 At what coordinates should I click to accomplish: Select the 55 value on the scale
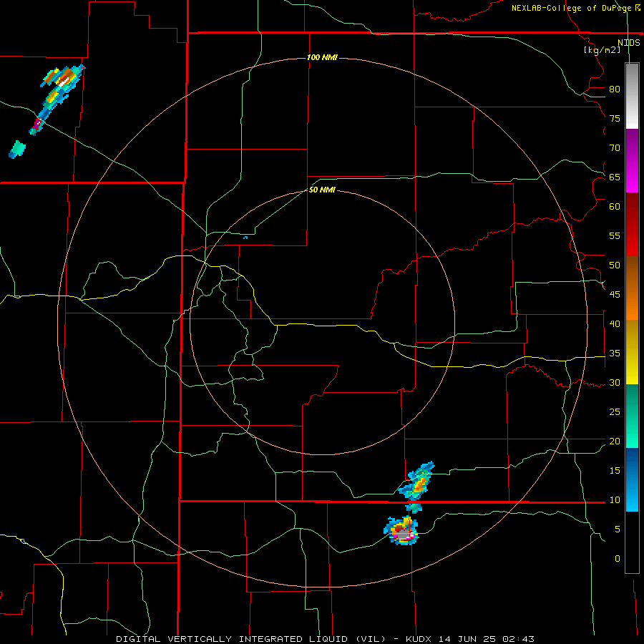click(615, 235)
